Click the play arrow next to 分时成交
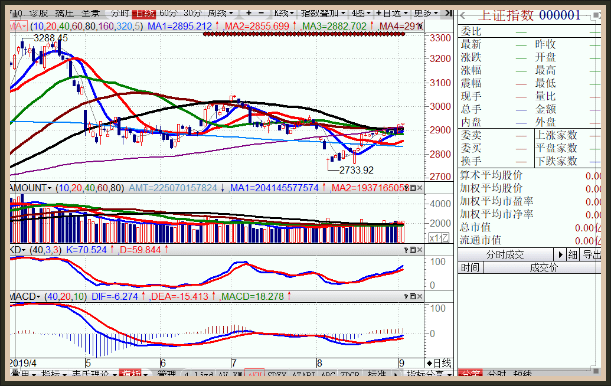Image resolution: width=611 pixels, height=386 pixels. click(x=560, y=255)
